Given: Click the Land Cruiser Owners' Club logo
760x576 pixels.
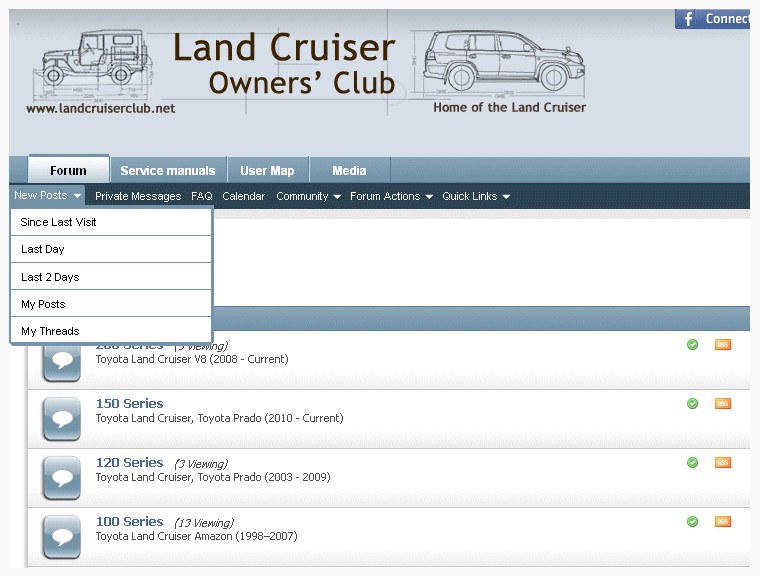Looking at the screenshot, I should click(285, 64).
